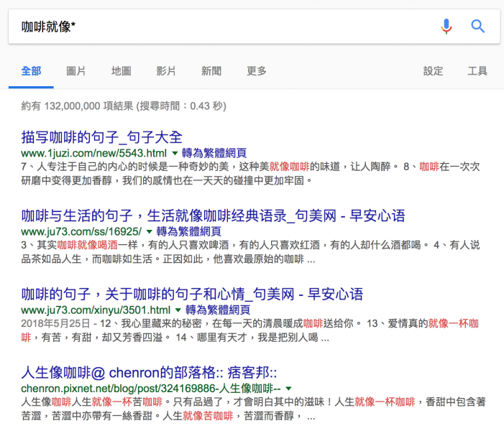Expand dropdown arrow next to www.1juzi.com URL
504x431 pixels.
pyautogui.click(x=174, y=154)
